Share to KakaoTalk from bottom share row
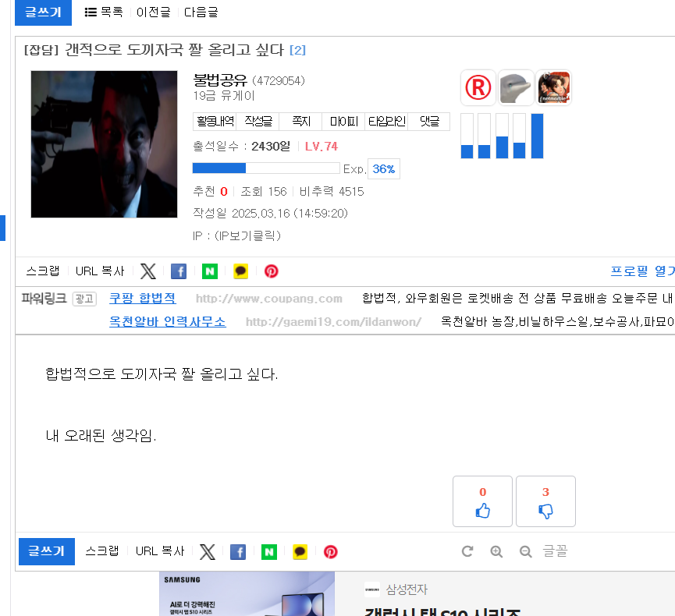The image size is (675, 616). tap(300, 552)
